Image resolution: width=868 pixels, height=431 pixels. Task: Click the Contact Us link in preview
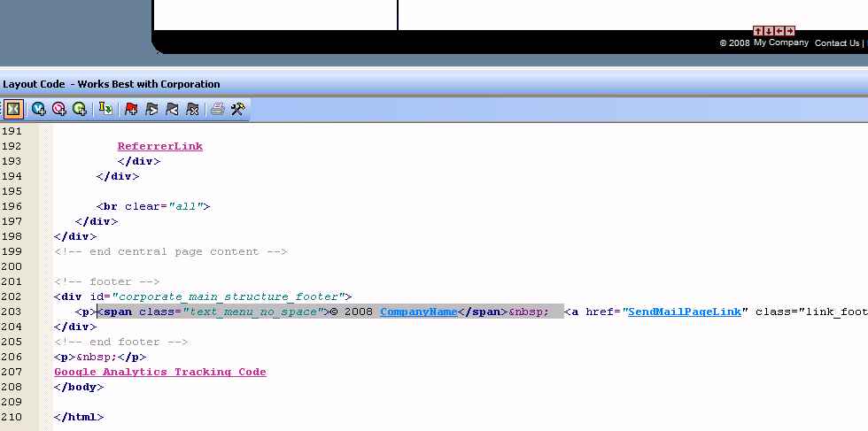coord(836,42)
